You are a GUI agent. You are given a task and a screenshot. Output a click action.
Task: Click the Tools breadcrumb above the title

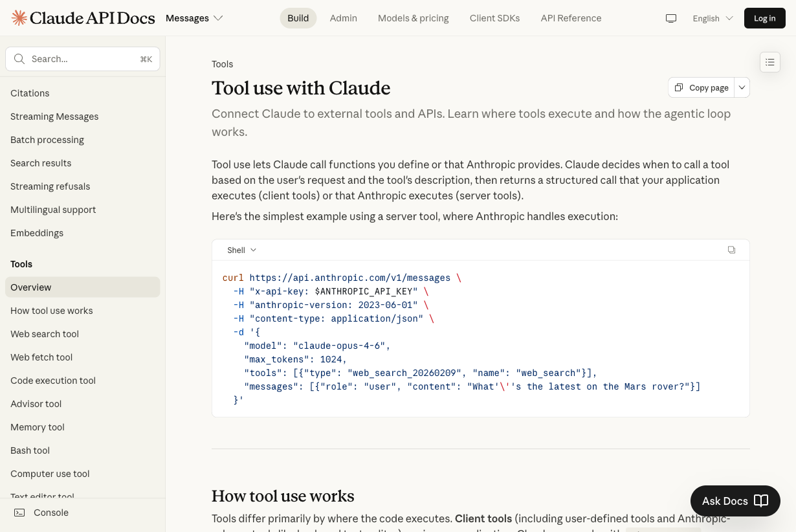pos(222,64)
